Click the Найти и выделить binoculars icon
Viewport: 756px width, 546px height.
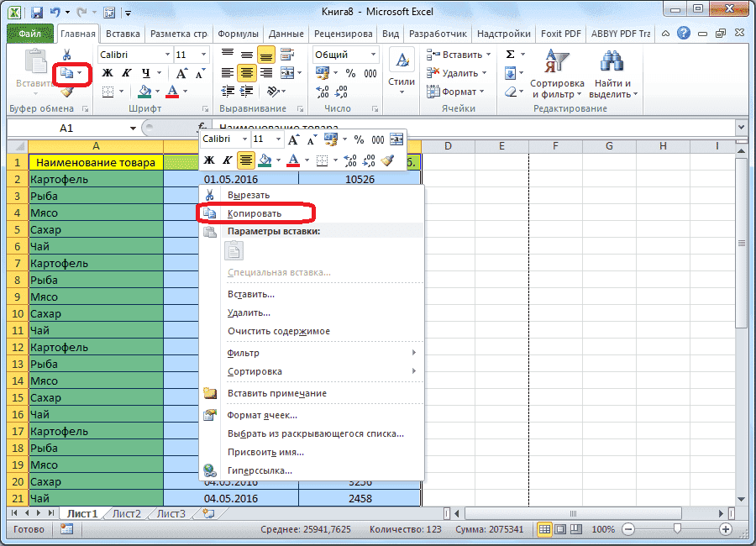coord(612,60)
